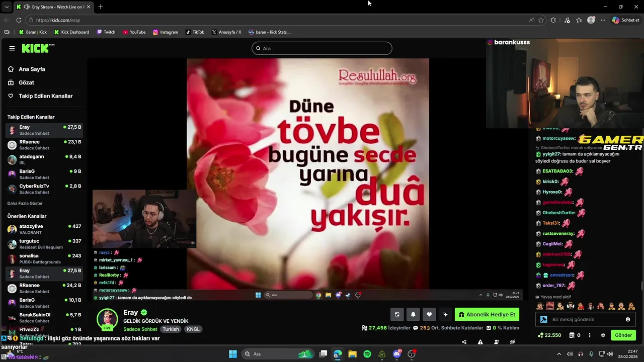Open channel points showing 22.550

pyautogui.click(x=549, y=335)
